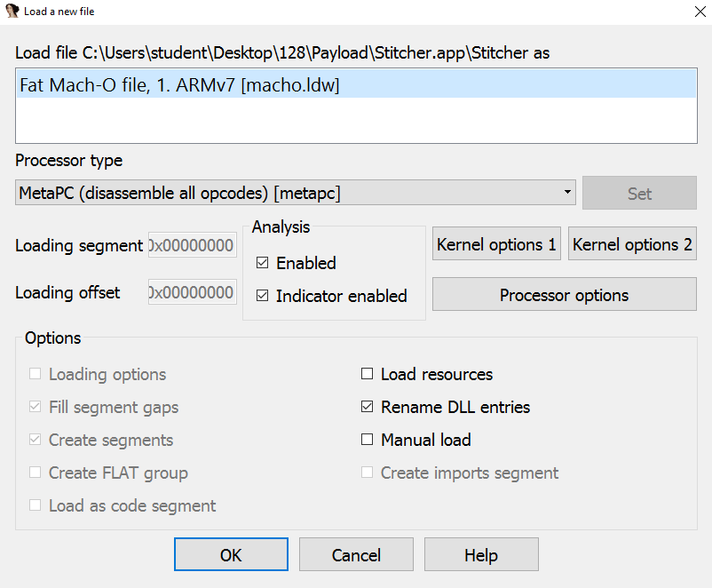Open Kernel options 1
The image size is (712, 588).
496,244
